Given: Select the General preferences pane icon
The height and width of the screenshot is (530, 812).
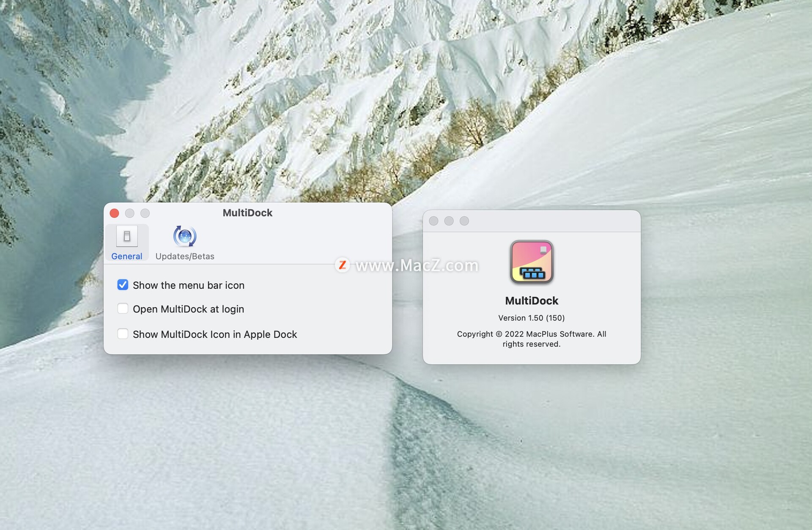Looking at the screenshot, I should (127, 242).
